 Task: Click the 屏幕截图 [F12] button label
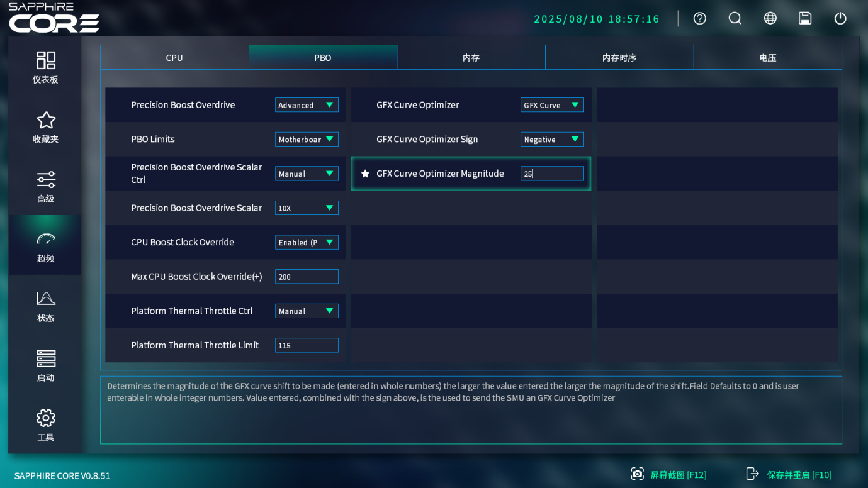pyautogui.click(x=679, y=475)
